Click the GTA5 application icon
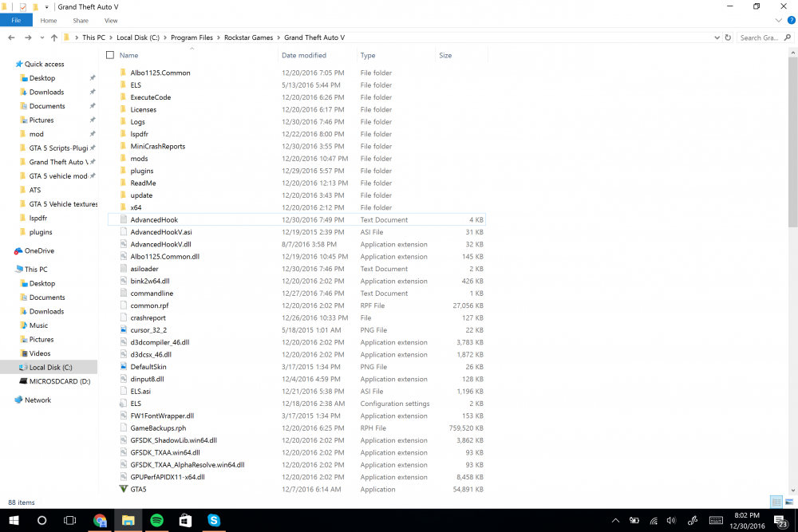Screen dimensions: 798x532 tap(123, 489)
